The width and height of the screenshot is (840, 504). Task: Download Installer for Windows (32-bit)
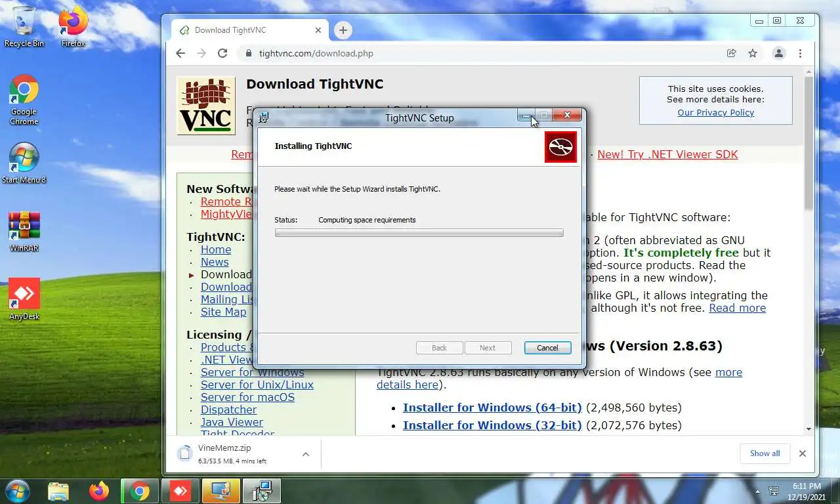[x=492, y=425]
